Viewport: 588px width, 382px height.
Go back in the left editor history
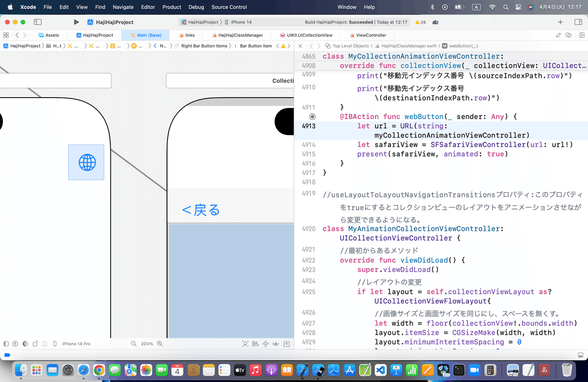17,35
